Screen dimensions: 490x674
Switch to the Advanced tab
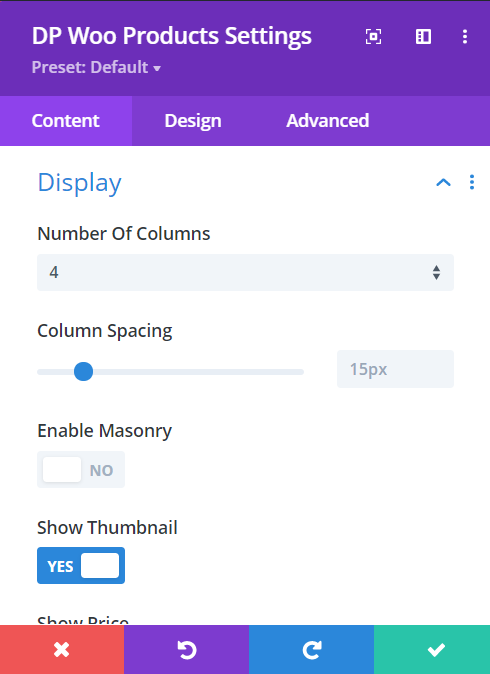pos(328,121)
